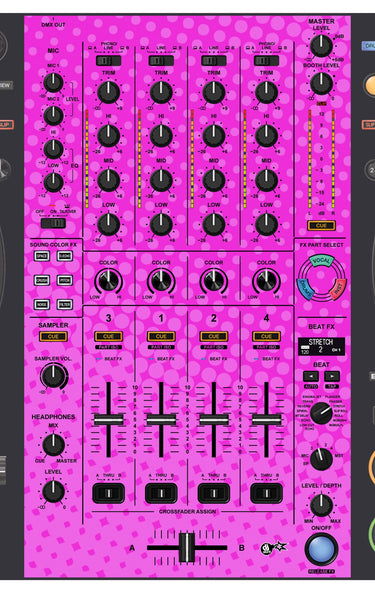Click channel 3 PART ISO button

click(x=108, y=347)
